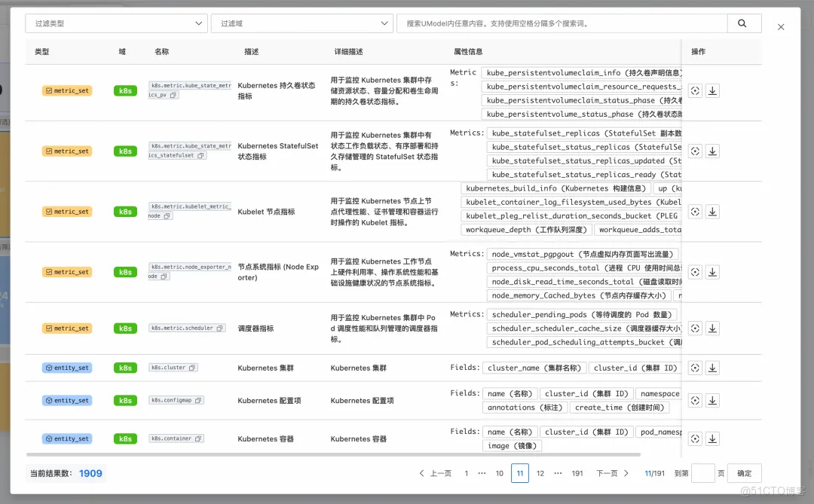Click the page jump input next to 到第
Viewport: 814px width, 504px height.
click(x=702, y=472)
